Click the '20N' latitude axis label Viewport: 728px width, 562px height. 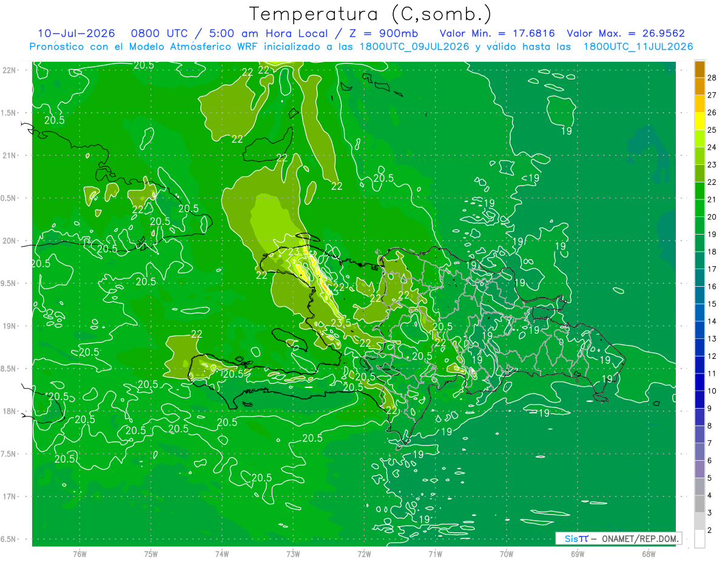coord(10,241)
